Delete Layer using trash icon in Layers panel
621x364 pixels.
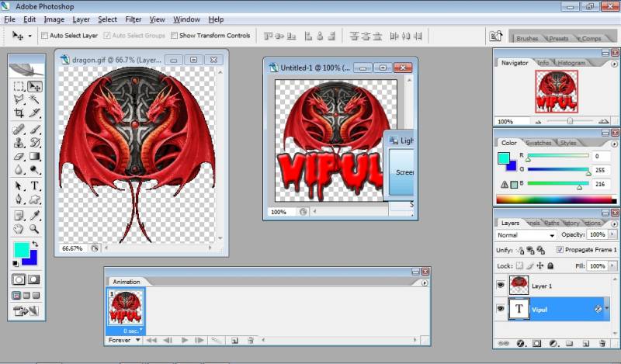pyautogui.click(x=602, y=344)
